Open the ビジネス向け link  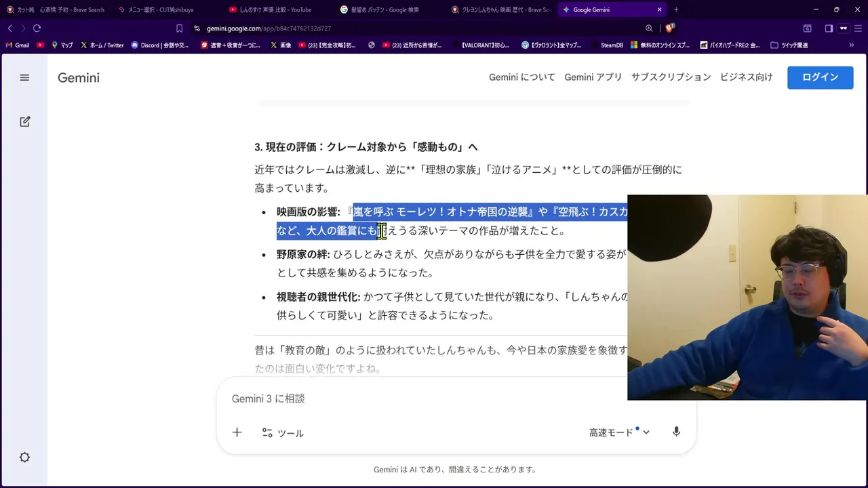(746, 77)
